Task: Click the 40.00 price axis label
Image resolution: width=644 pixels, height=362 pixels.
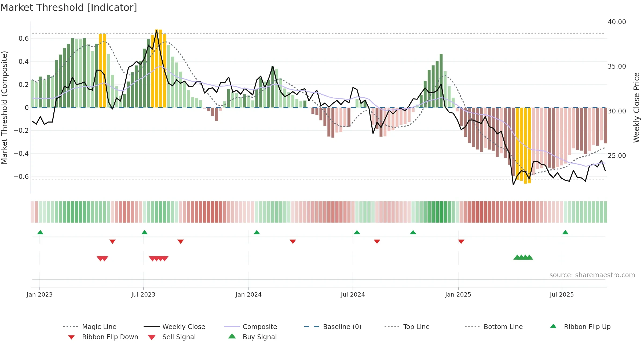Action: (x=617, y=22)
